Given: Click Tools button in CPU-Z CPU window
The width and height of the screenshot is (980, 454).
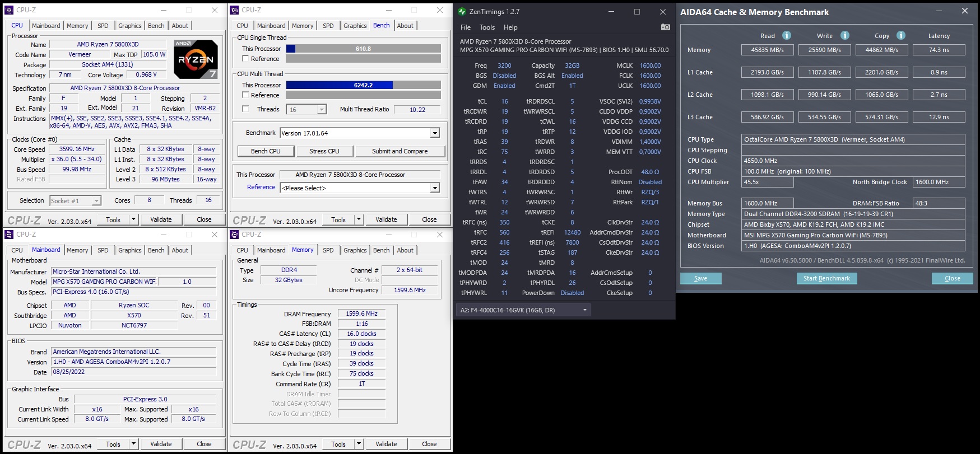Looking at the screenshot, I should tap(113, 219).
